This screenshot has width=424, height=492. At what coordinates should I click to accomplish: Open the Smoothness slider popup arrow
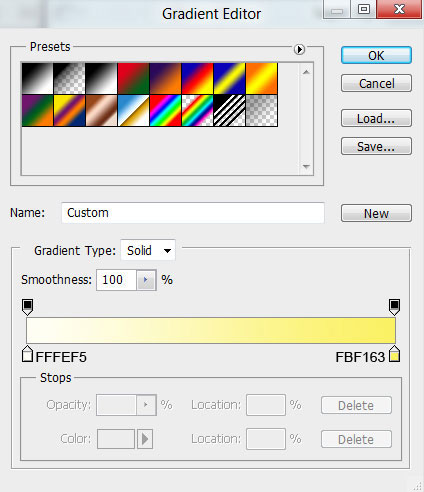coord(146,280)
